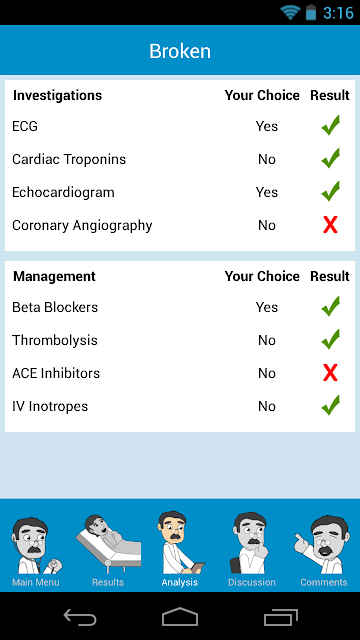This screenshot has height=640, width=360.
Task: Tap the red X beside Coronary Angiography
Action: point(330,225)
